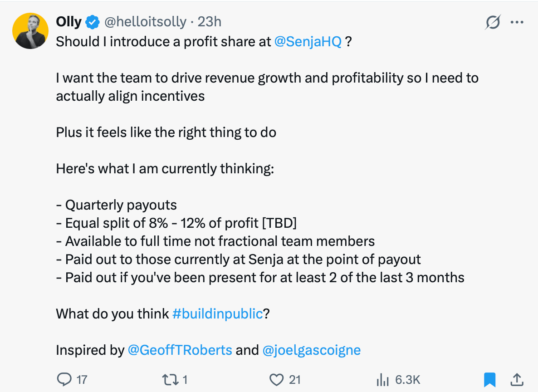The height and width of the screenshot is (392, 538).
Task: Open Olly's profile picture
Action: pos(31,31)
